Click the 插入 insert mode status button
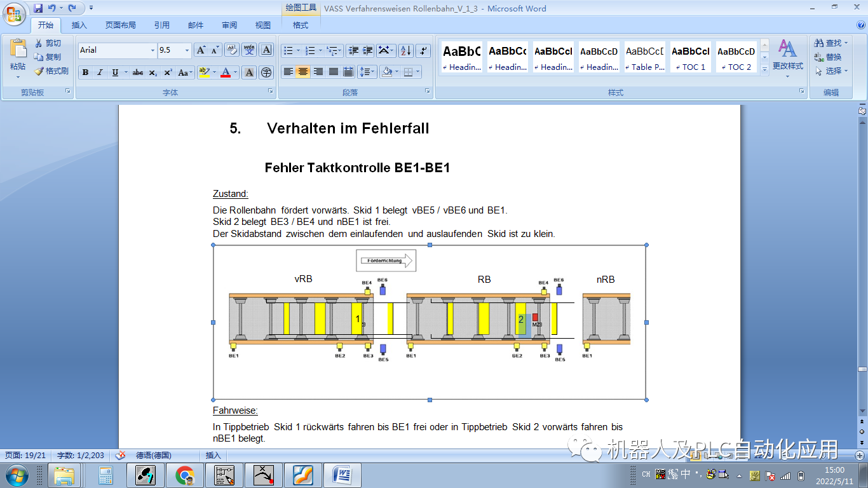The image size is (868, 488). [x=214, y=456]
